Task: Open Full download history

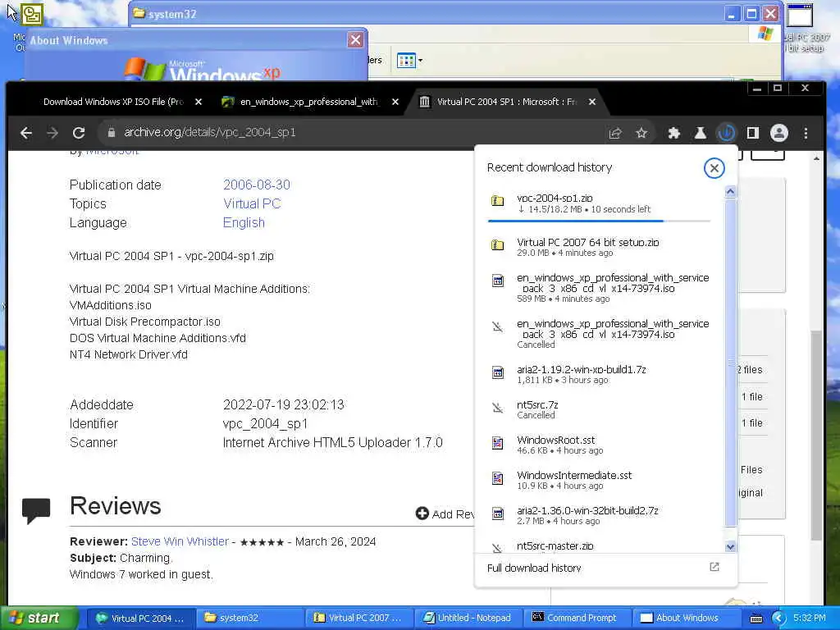Action: click(x=534, y=568)
